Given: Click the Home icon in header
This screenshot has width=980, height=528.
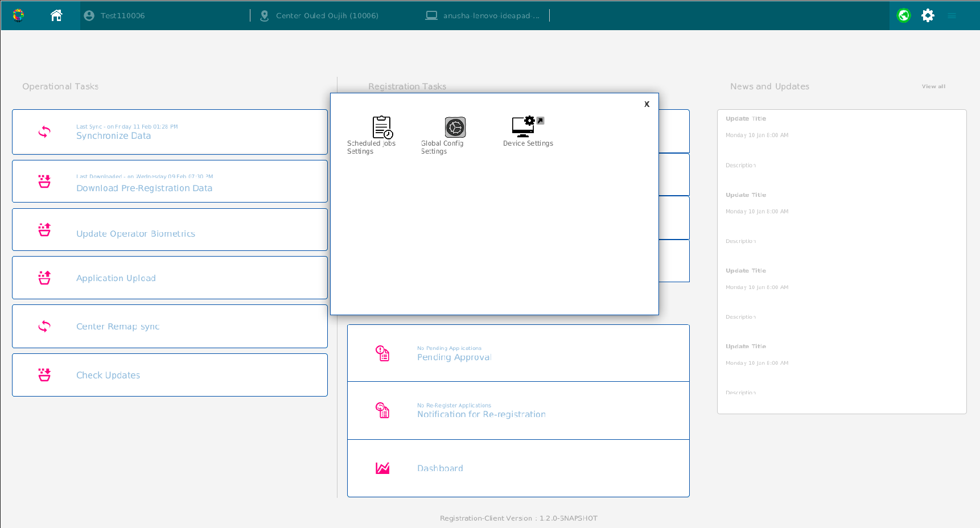Looking at the screenshot, I should [56, 15].
